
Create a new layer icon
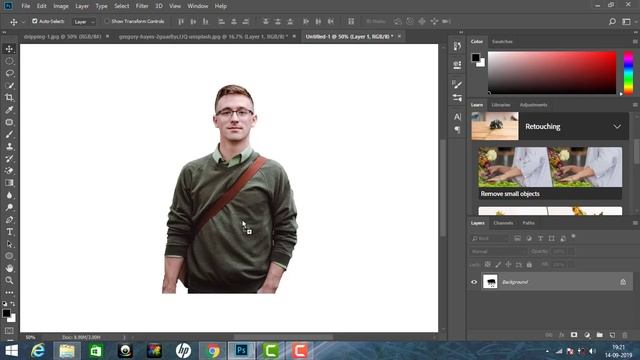click(x=612, y=335)
